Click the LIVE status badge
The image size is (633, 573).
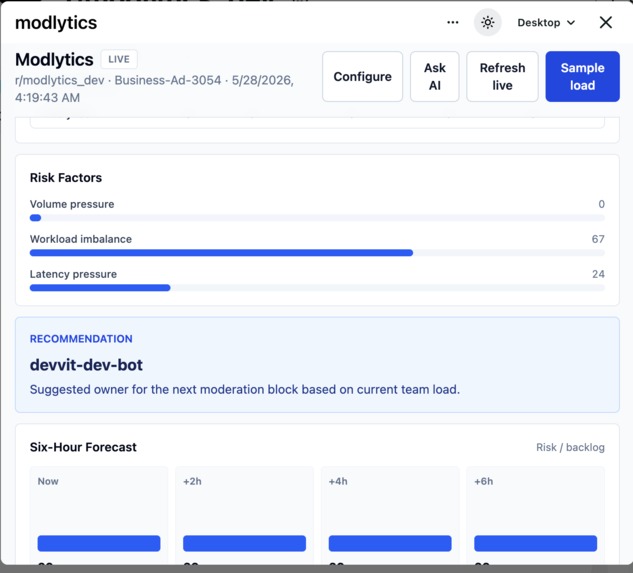pos(119,59)
